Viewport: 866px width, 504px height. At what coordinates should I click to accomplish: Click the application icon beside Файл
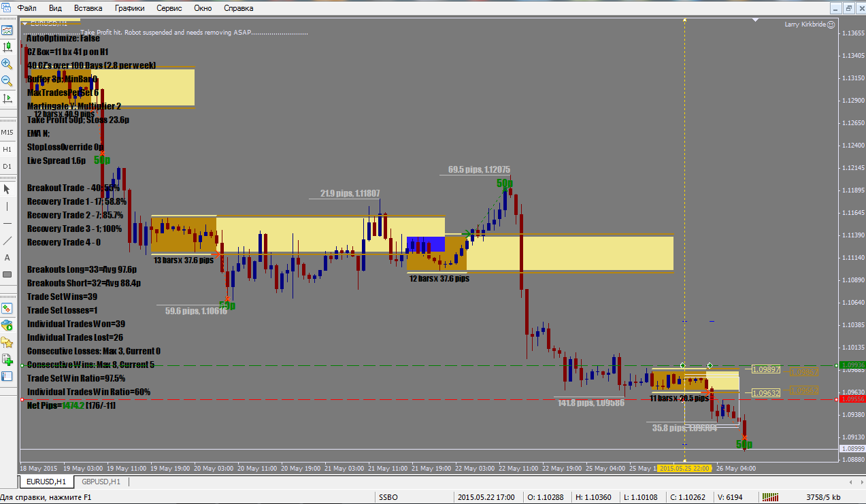[x=7, y=8]
